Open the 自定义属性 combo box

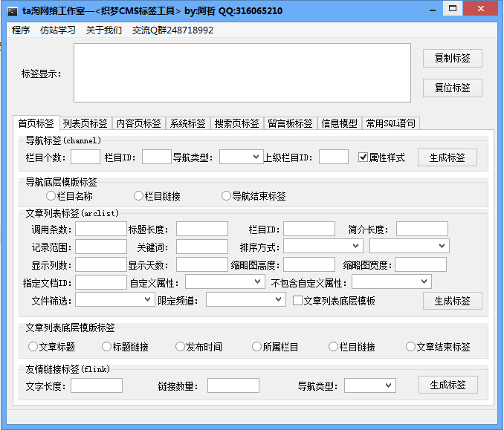224,282
